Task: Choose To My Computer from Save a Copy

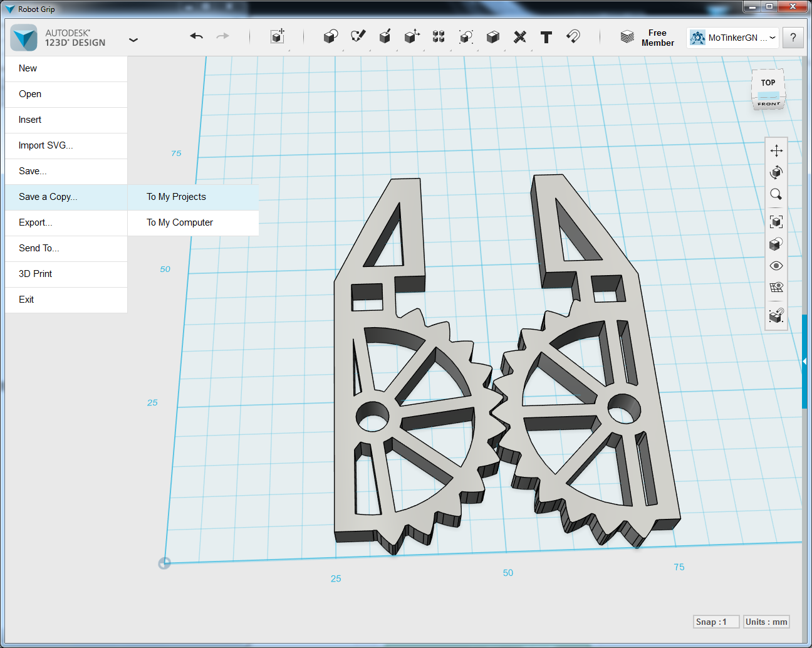Action: (180, 222)
